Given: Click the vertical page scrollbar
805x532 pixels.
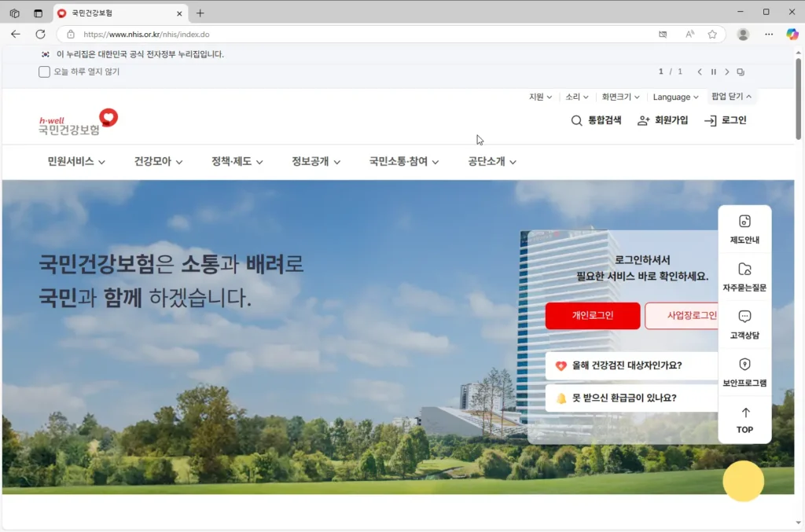Looking at the screenshot, I should (x=799, y=98).
